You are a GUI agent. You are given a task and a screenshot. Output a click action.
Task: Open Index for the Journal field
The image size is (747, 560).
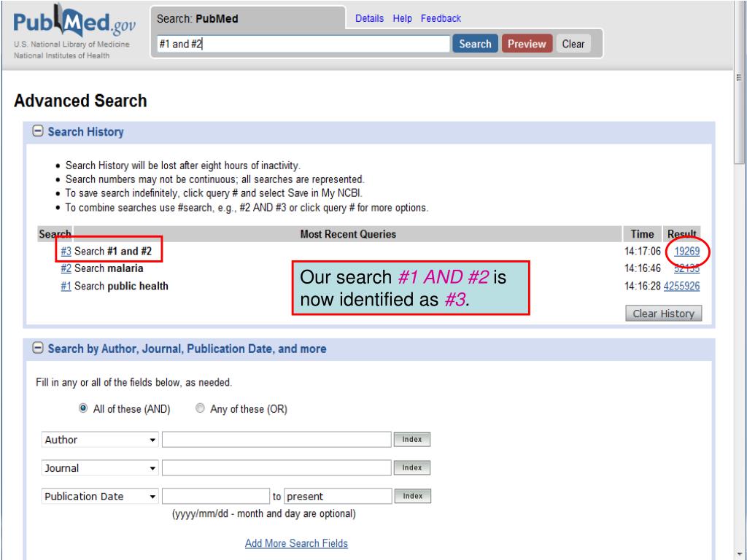pyautogui.click(x=412, y=468)
